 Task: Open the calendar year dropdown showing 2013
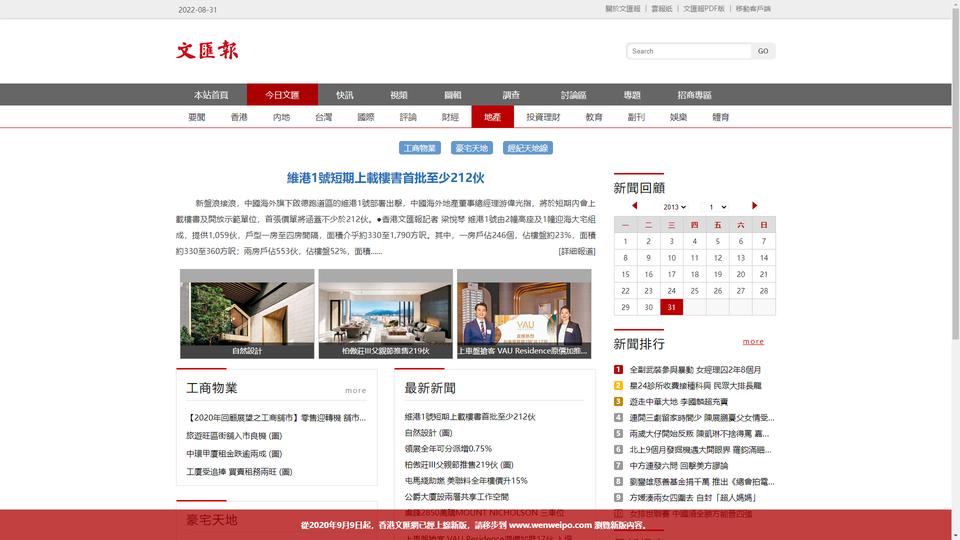674,207
